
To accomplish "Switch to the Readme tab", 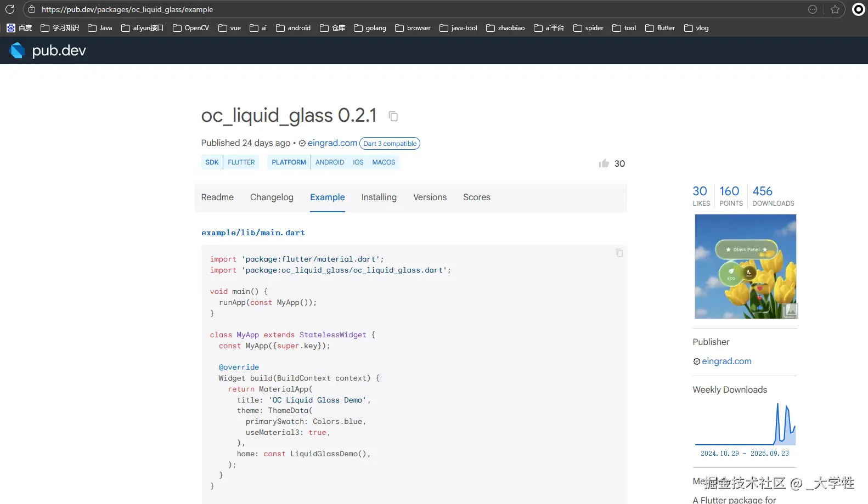I will (x=217, y=197).
